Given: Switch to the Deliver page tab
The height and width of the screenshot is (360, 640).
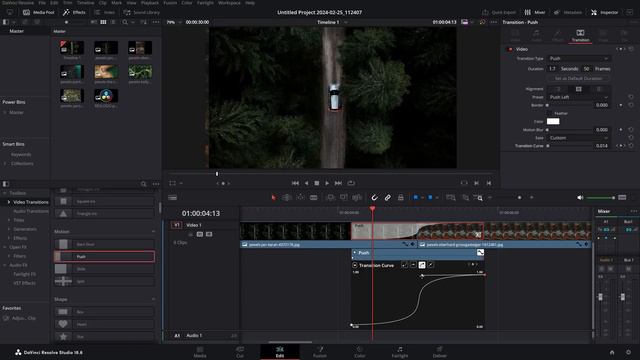Looking at the screenshot, I should click(x=440, y=352).
